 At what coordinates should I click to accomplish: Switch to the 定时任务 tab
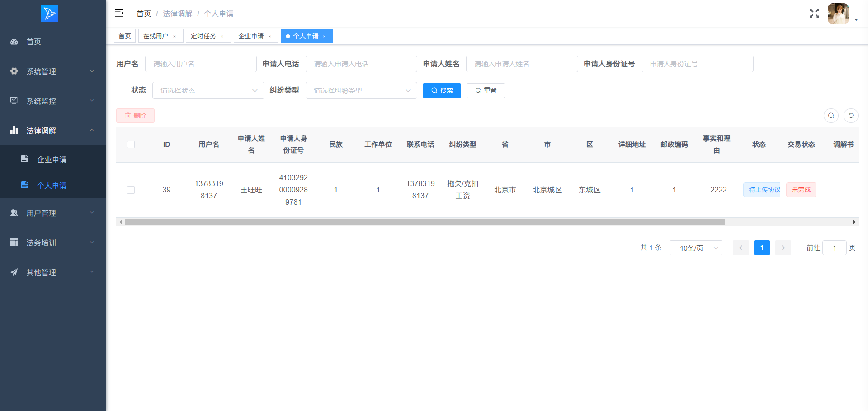(208, 36)
